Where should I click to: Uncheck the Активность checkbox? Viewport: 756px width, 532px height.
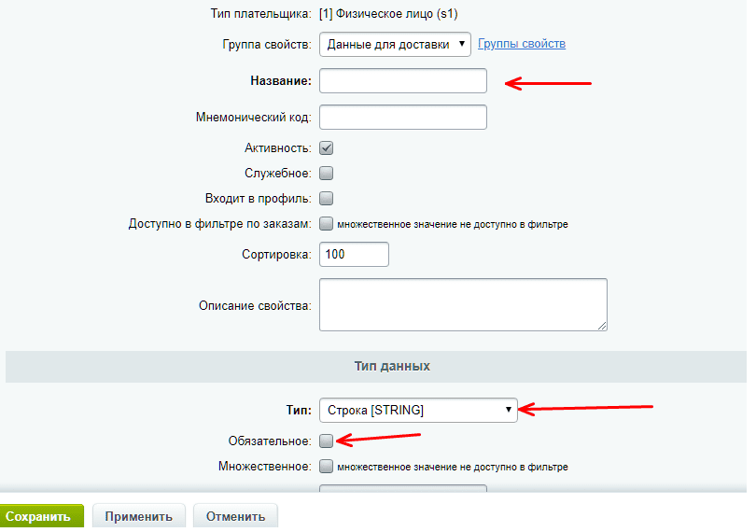(x=327, y=147)
